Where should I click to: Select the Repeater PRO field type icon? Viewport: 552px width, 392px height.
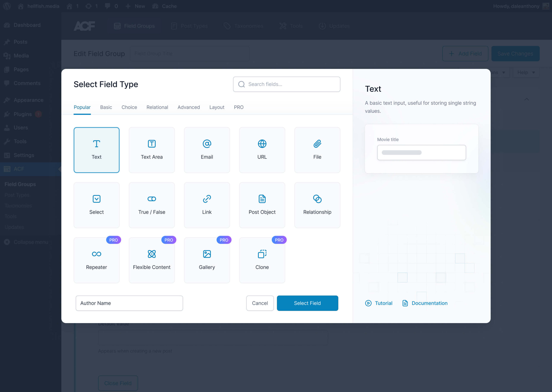96,254
